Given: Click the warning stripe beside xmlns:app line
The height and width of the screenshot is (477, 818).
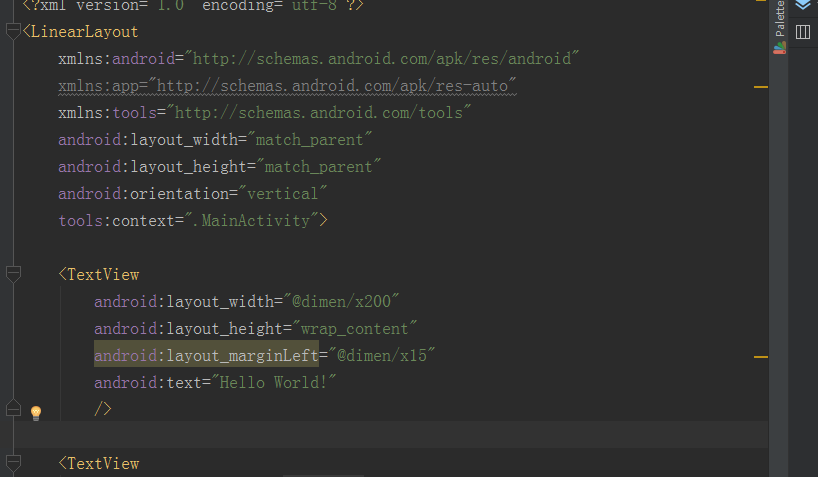Looking at the screenshot, I should coord(761,87).
